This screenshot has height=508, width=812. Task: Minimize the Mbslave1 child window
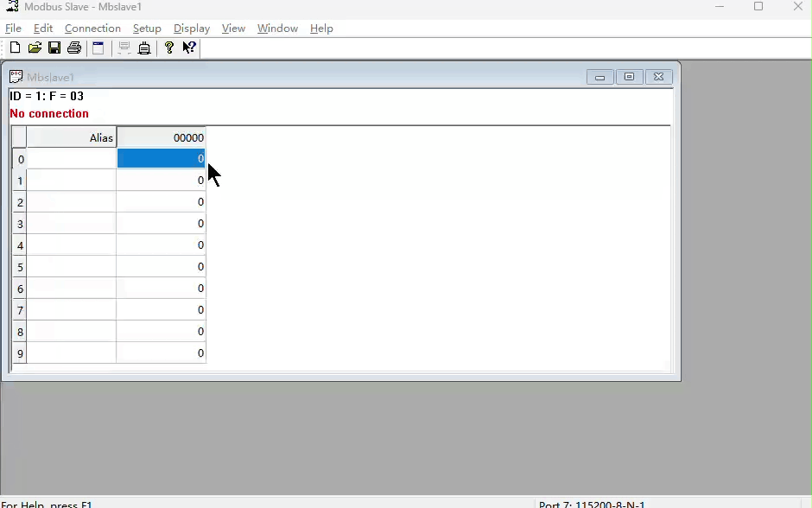(599, 77)
